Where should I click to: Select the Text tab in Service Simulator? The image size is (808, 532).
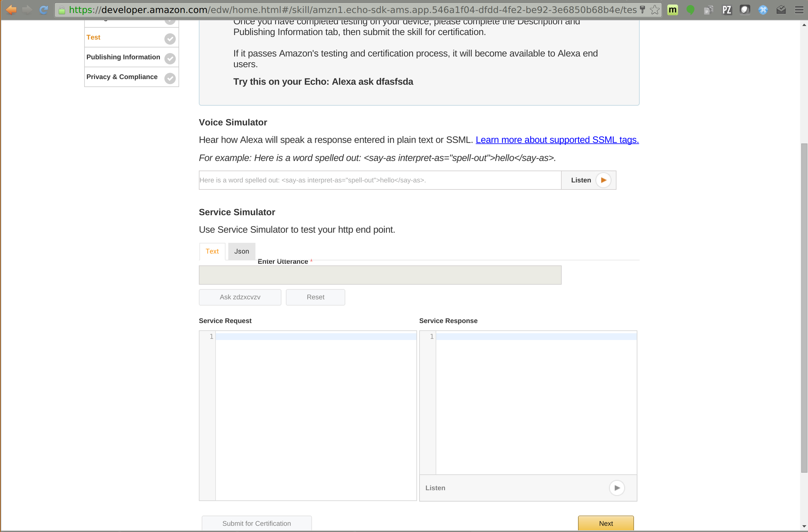click(x=212, y=251)
